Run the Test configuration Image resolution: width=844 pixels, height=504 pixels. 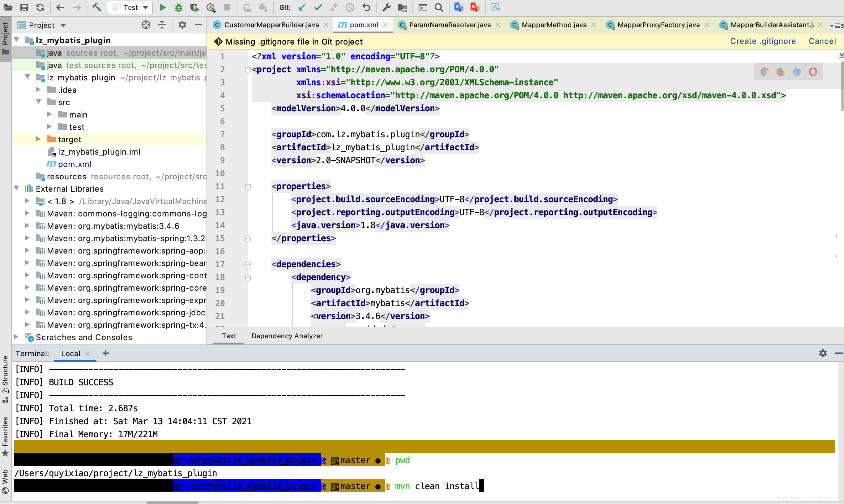click(163, 7)
